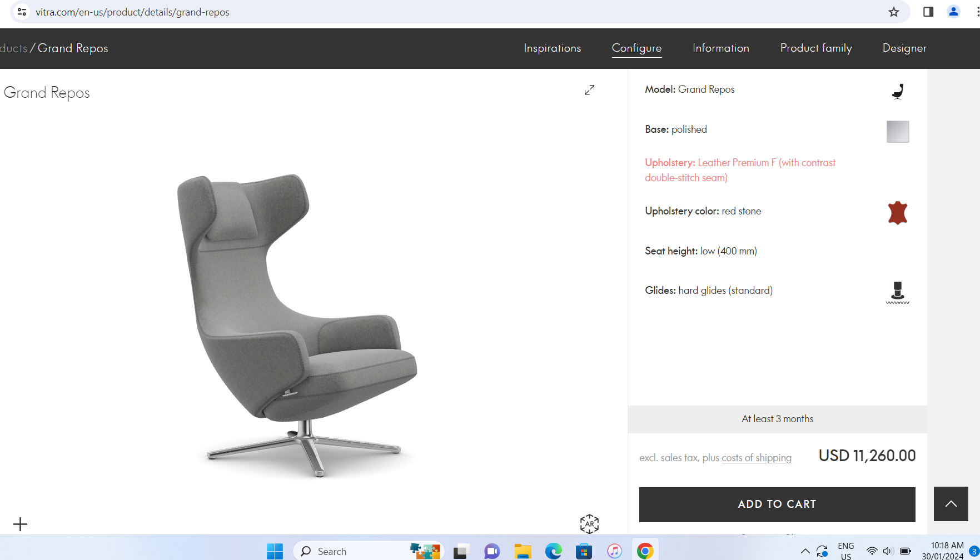980x560 pixels.
Task: Check battery status in the tray
Action: tap(905, 551)
